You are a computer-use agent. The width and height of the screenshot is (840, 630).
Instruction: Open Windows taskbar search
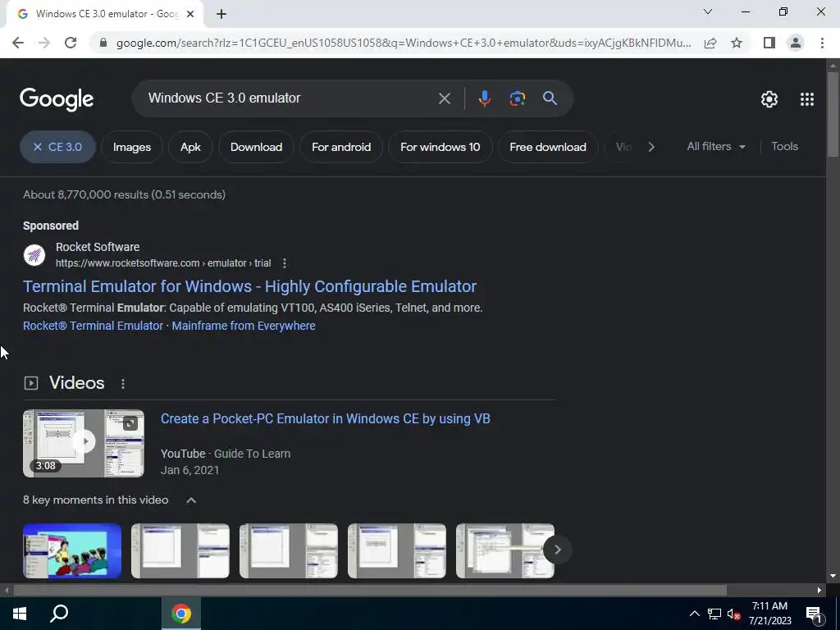[x=59, y=614]
